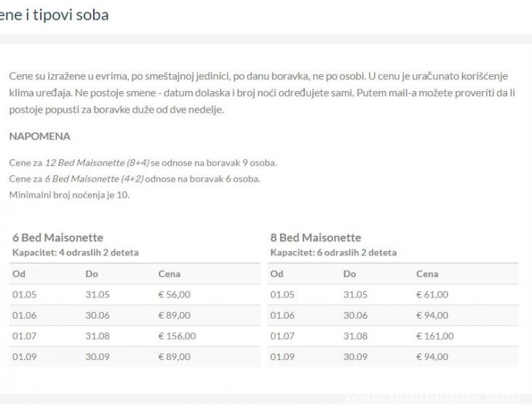The height and width of the screenshot is (411, 532).
Task: Click the "Do" header in 8 Bed table
Action: click(349, 274)
